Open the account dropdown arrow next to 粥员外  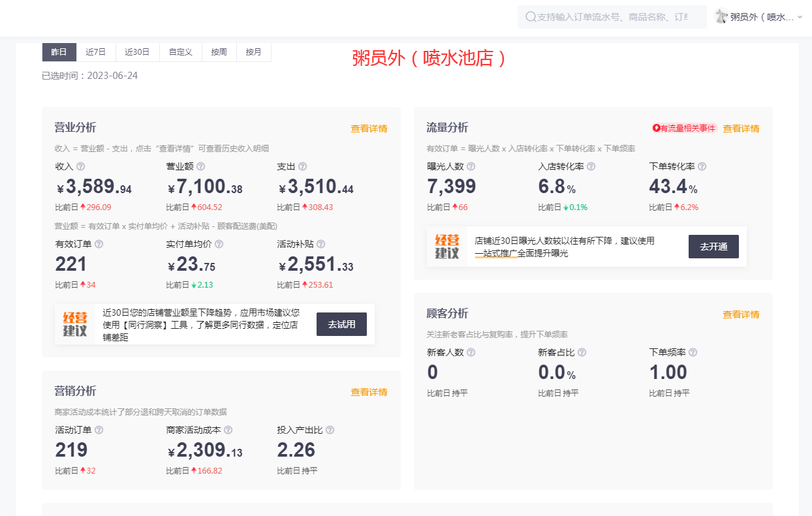click(800, 17)
